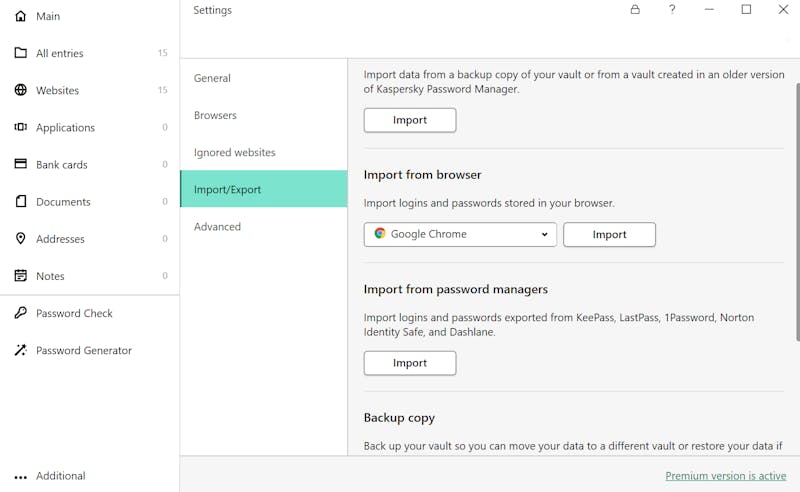Import from password managers button
The width and height of the screenshot is (800, 492).
coord(410,363)
